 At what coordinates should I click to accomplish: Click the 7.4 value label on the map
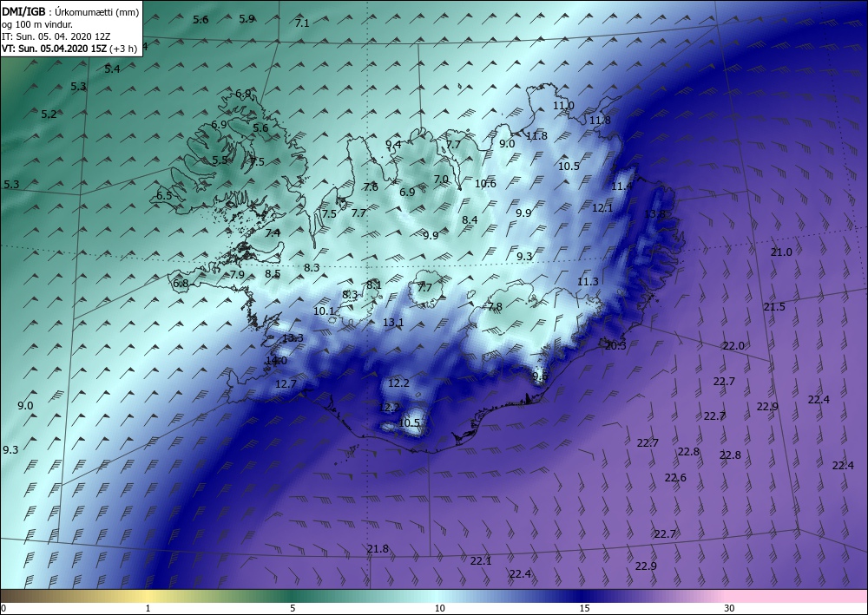coord(273,232)
